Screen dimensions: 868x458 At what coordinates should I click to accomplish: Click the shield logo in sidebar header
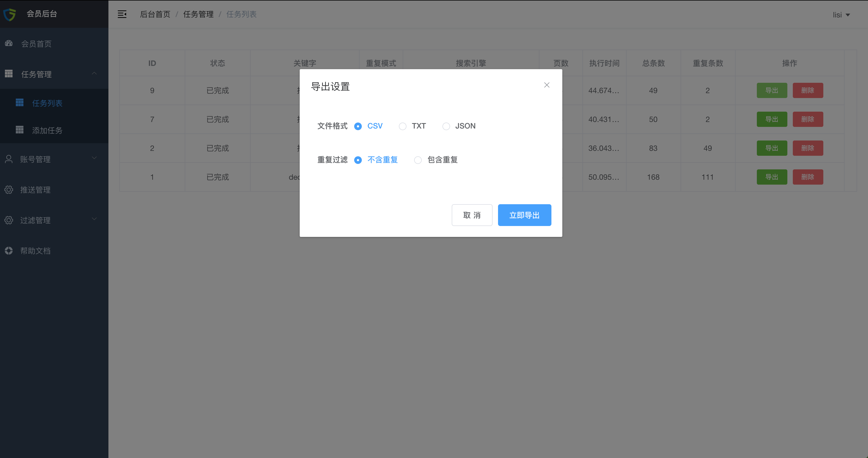pos(10,14)
